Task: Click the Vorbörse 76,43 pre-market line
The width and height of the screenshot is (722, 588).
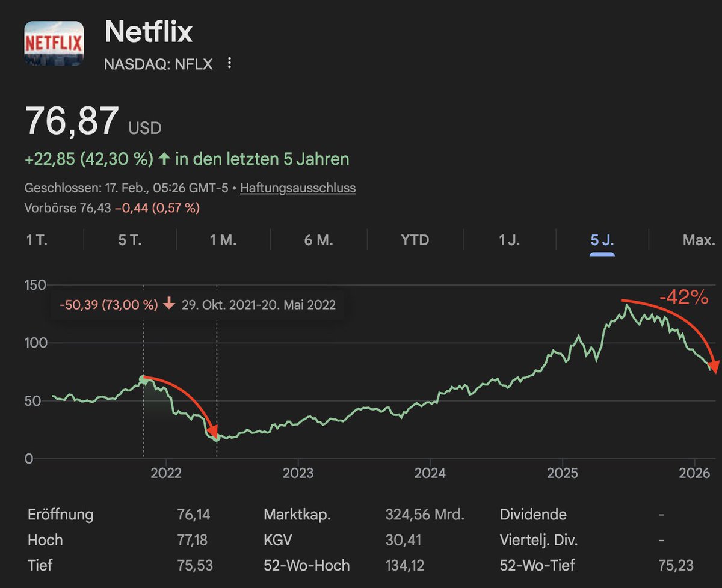Action: point(112,208)
